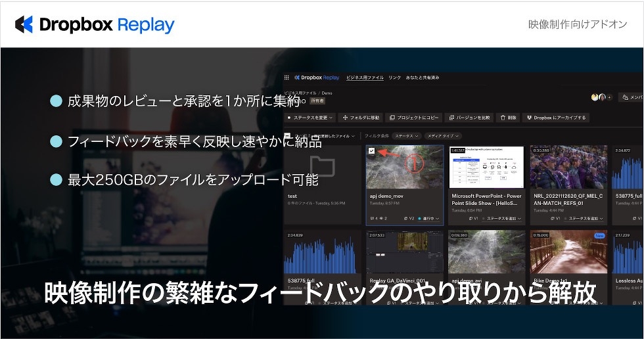Open the ステータス filter dropdown
The image size is (644, 339).
pos(407,136)
